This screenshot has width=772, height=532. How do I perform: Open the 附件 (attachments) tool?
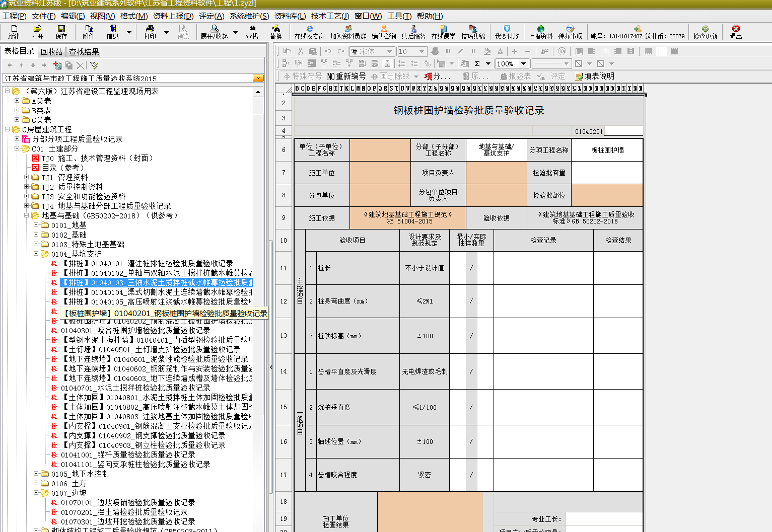[x=89, y=32]
